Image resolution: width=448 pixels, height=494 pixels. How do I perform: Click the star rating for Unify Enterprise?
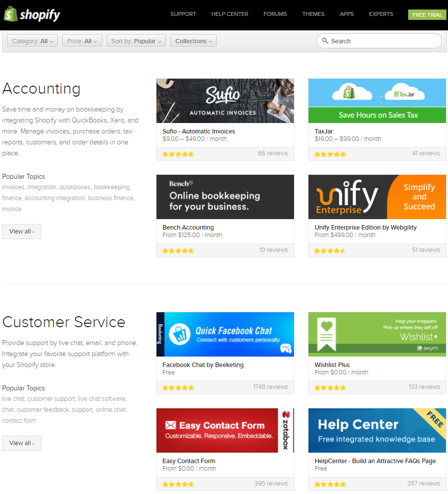coord(330,251)
